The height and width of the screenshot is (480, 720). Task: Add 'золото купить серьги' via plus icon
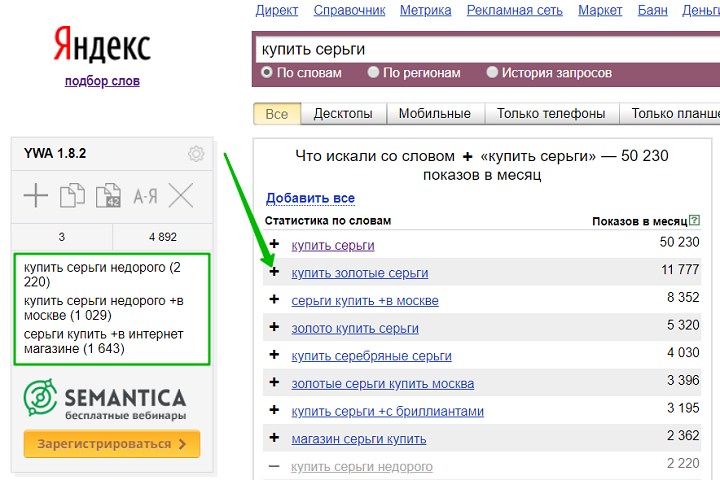tap(274, 327)
